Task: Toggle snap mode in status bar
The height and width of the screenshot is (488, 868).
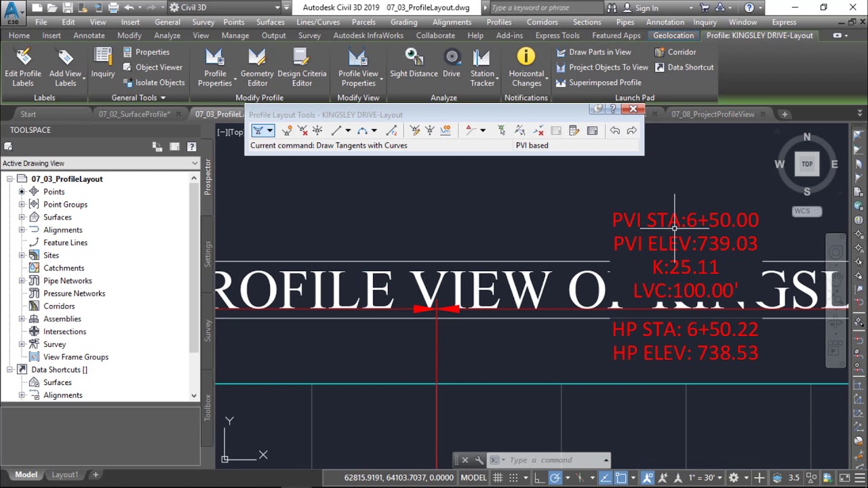Action: pyautogui.click(x=515, y=478)
